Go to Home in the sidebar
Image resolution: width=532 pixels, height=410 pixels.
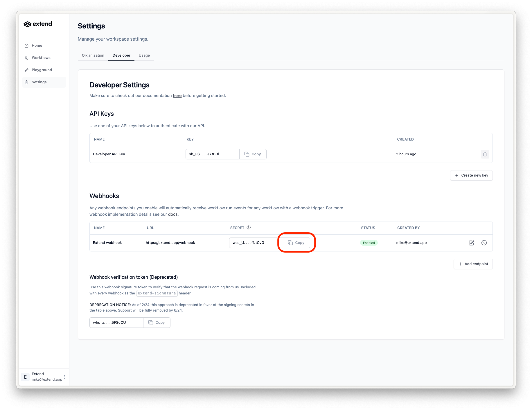[x=37, y=46]
